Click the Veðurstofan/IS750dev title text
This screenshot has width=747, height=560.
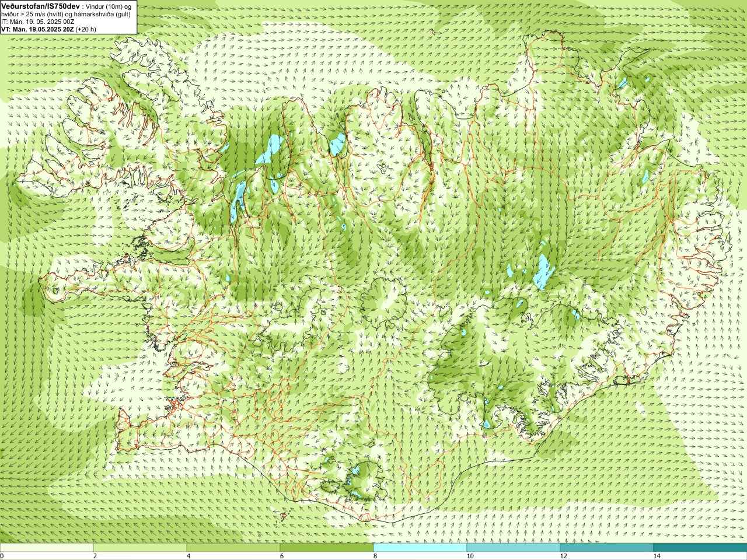pos(40,5)
